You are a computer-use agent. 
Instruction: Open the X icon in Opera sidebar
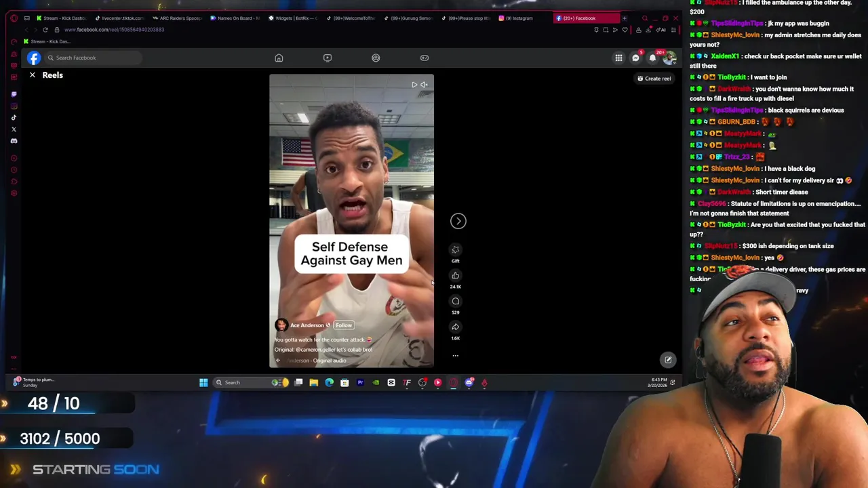pyautogui.click(x=14, y=129)
